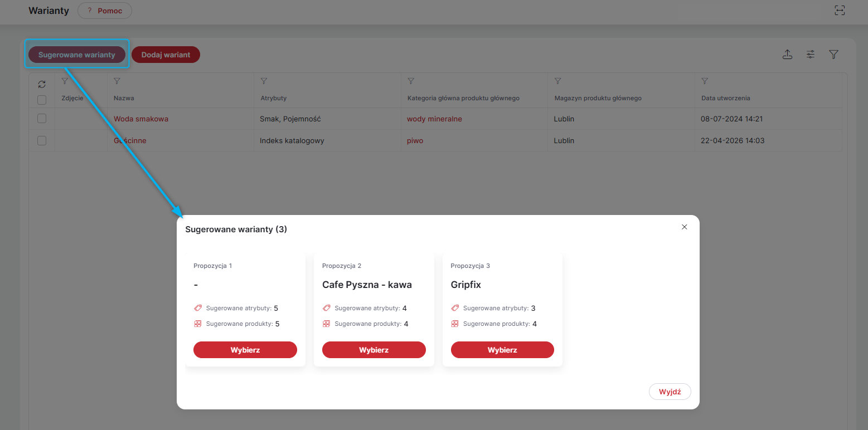This screenshot has width=868, height=430.
Task: Choose Propozycja 1 with Wybierz button
Action: tap(245, 350)
